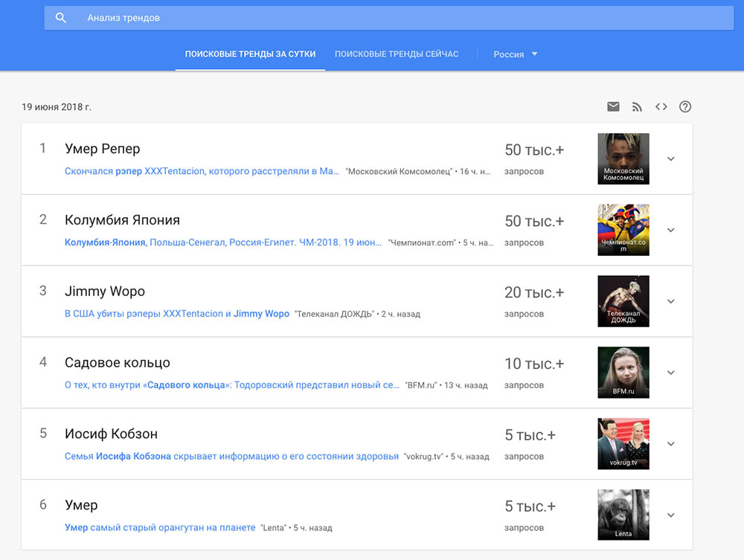Expand the Jimmy Wopo trend details
This screenshot has width=744, height=560.
tap(670, 301)
